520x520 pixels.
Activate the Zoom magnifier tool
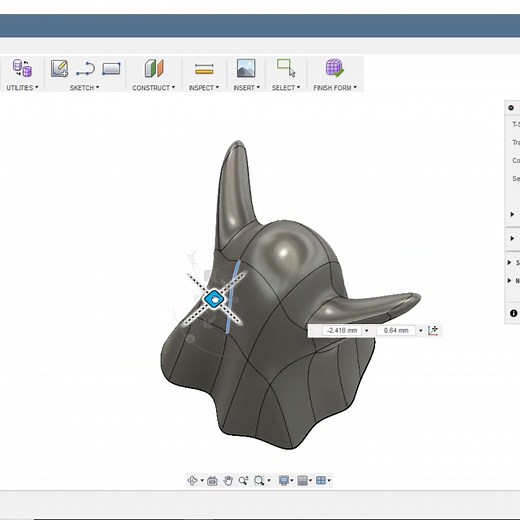click(x=243, y=480)
